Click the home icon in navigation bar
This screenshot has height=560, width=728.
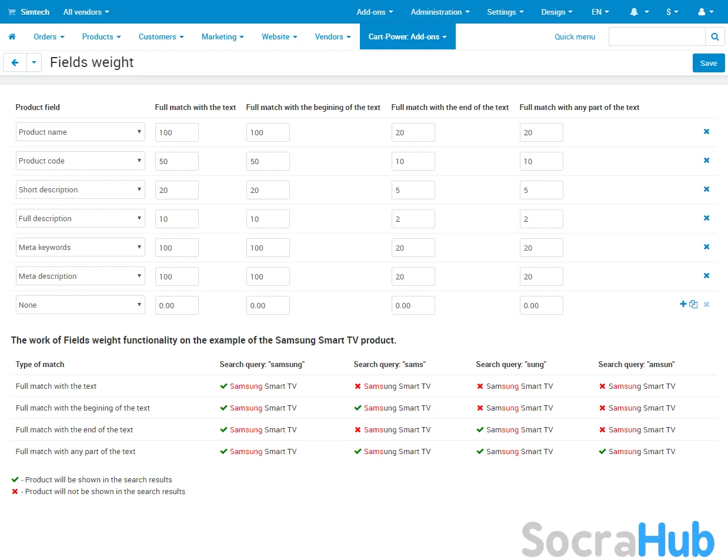[x=12, y=36]
